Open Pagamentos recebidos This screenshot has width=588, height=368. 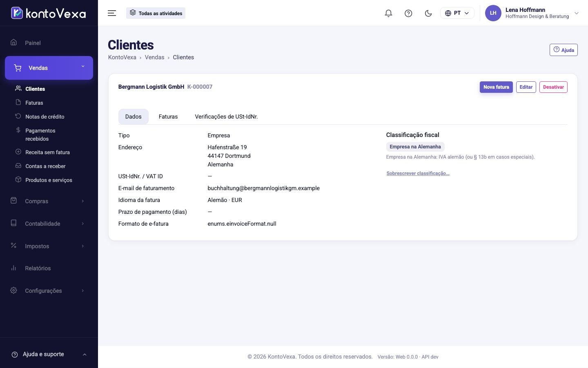[x=40, y=135]
